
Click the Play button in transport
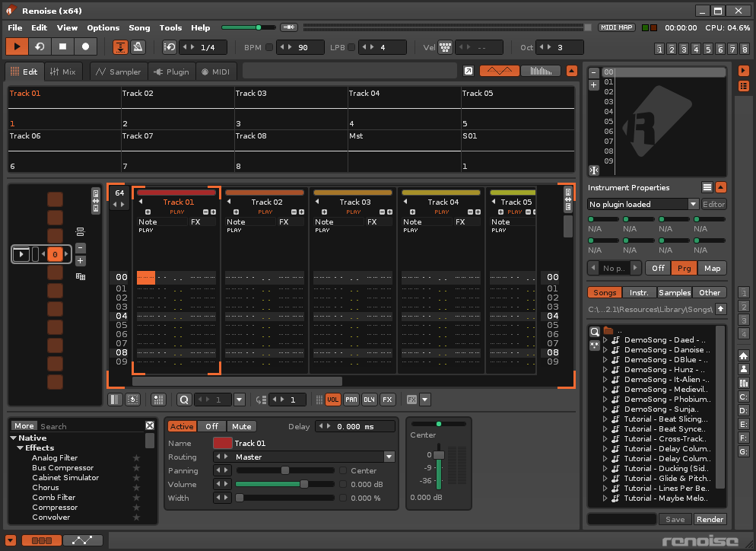coord(17,47)
